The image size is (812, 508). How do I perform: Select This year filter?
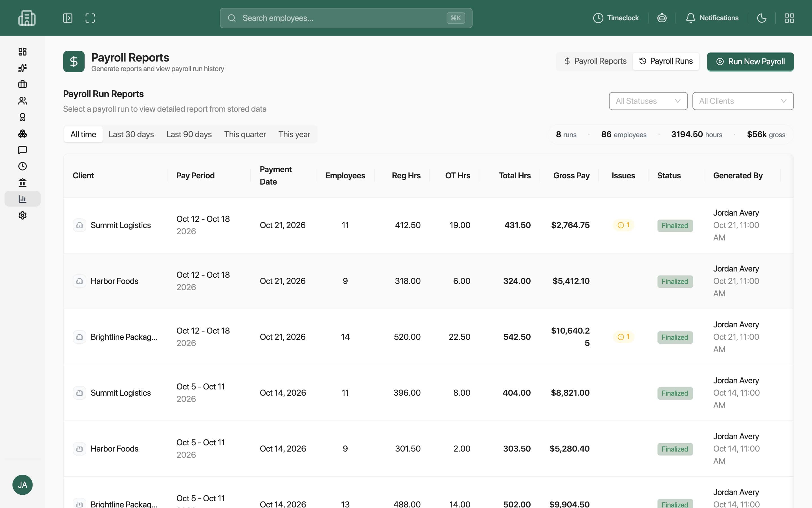click(294, 134)
